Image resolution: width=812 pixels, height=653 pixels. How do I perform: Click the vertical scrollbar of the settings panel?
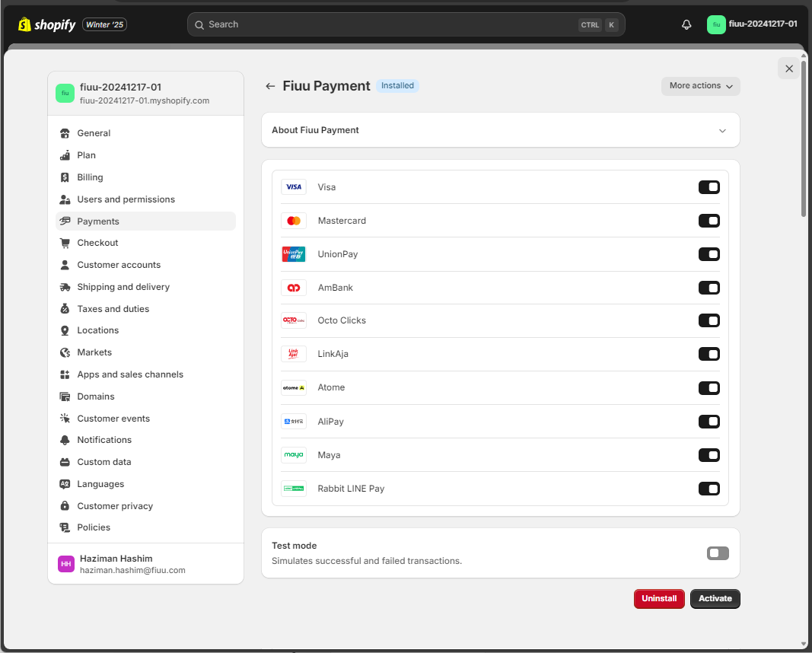804,139
